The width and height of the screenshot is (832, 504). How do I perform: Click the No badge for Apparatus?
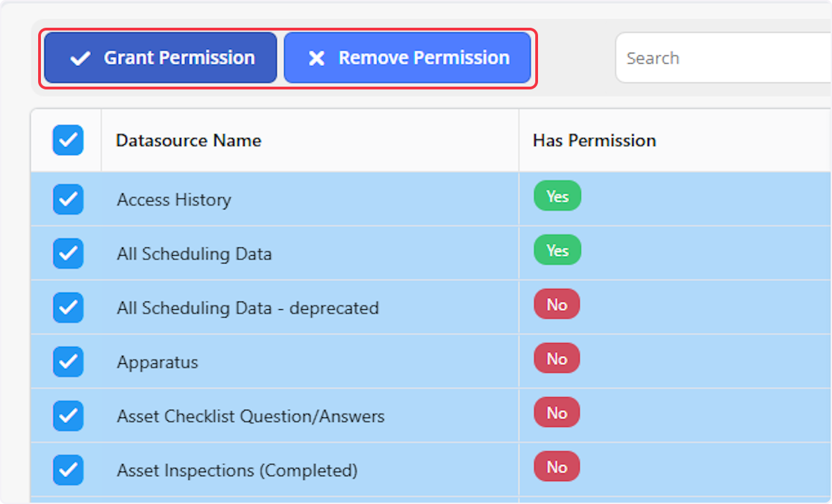pos(557,358)
